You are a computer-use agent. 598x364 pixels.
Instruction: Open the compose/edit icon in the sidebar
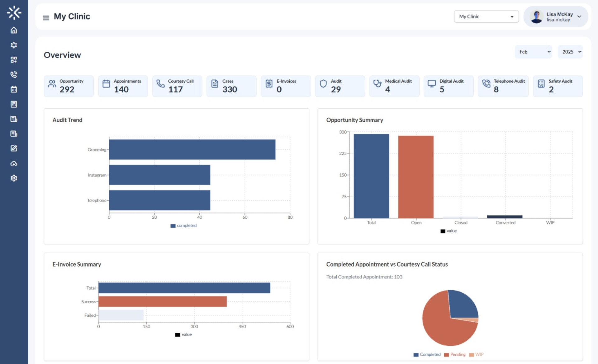coord(14,148)
